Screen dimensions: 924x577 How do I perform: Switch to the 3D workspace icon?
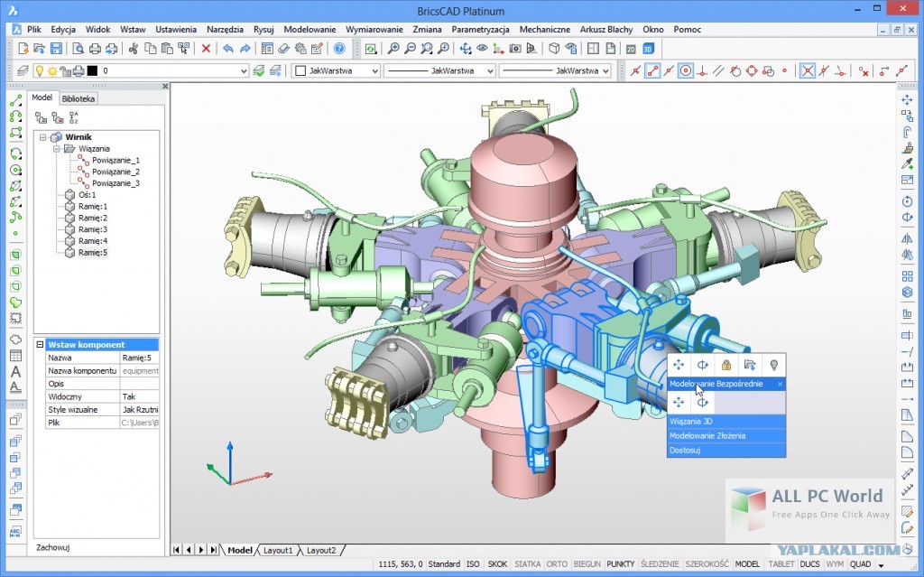pos(648,49)
